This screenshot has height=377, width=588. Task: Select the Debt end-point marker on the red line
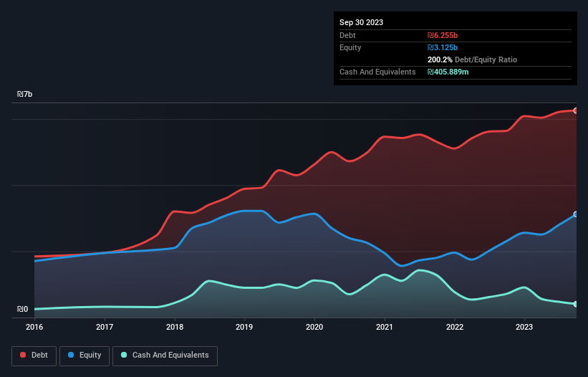[x=576, y=110]
